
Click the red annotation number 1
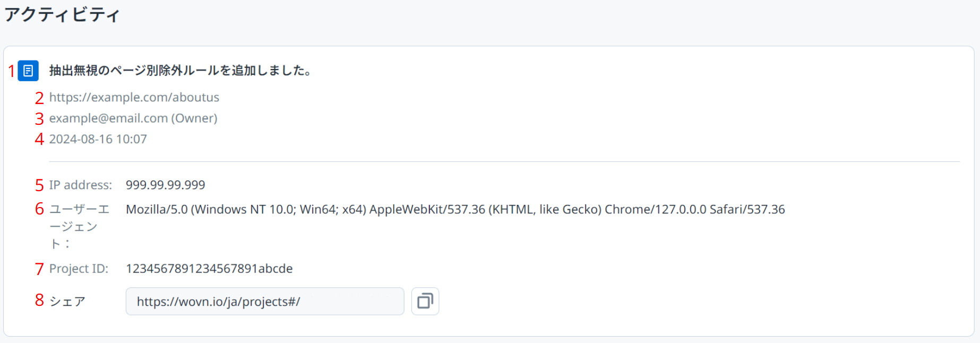click(12, 71)
